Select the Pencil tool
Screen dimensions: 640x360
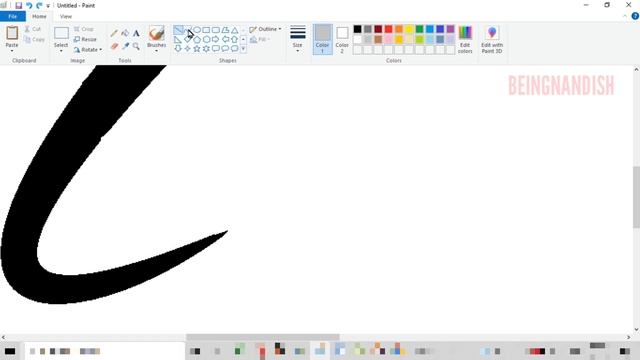[114, 33]
